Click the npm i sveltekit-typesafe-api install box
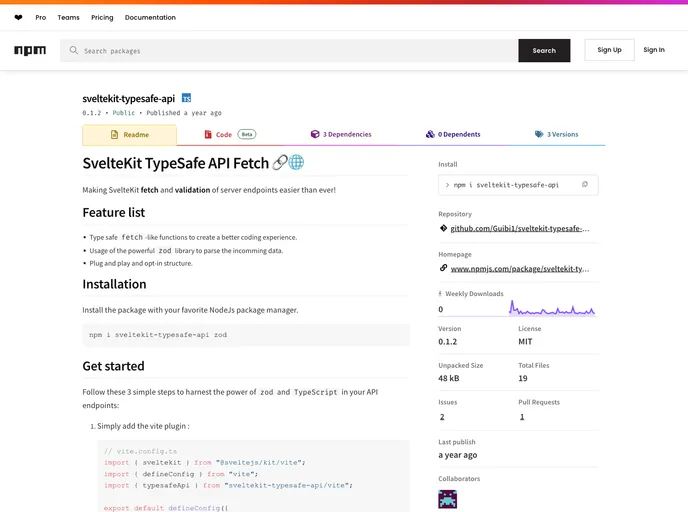Screen dimensions: 688x512 pos(518,185)
